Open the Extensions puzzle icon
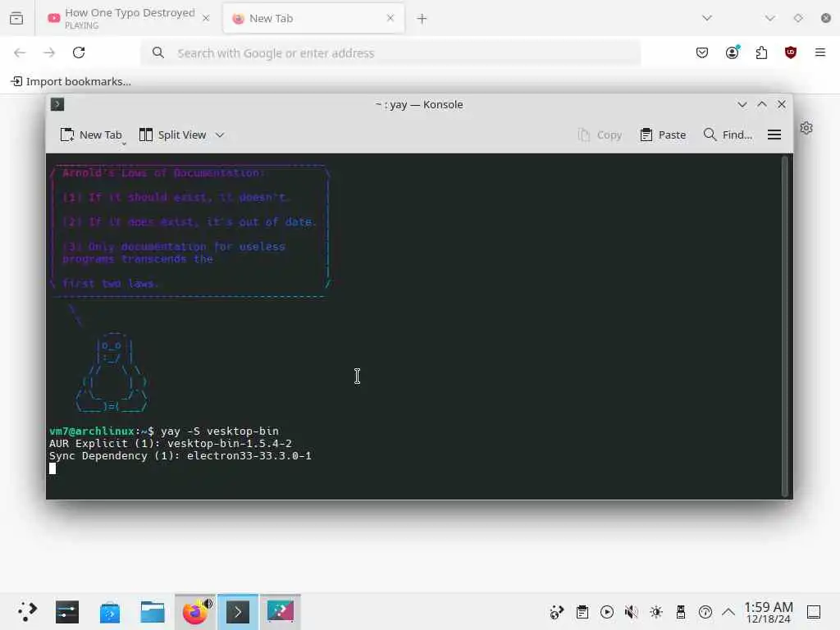840x630 pixels. 761,52
